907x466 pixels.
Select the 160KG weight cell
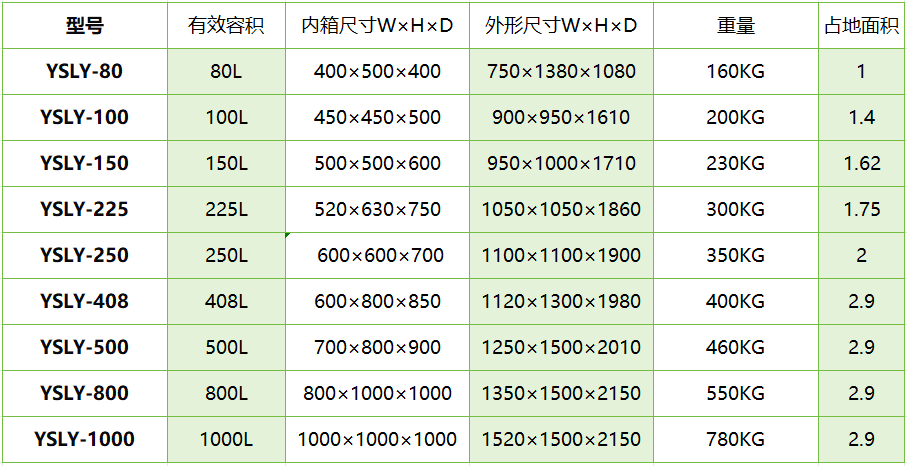tap(736, 72)
